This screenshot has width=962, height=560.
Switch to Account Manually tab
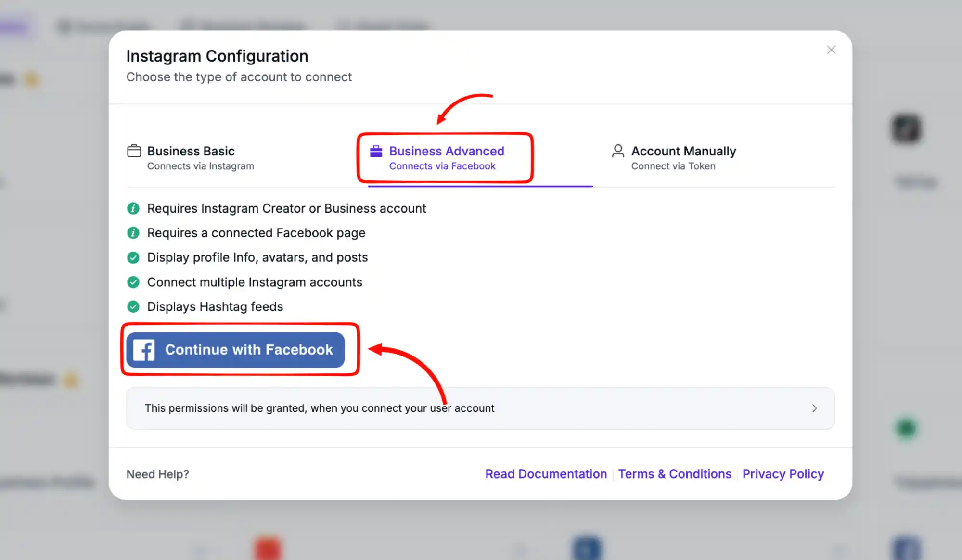coord(674,158)
